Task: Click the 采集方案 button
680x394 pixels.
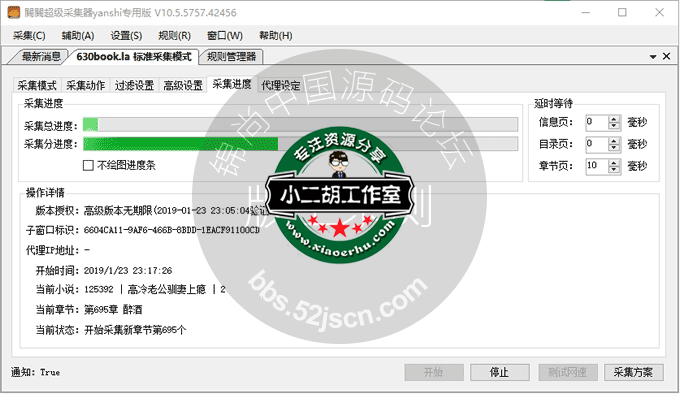Action: pyautogui.click(x=634, y=372)
